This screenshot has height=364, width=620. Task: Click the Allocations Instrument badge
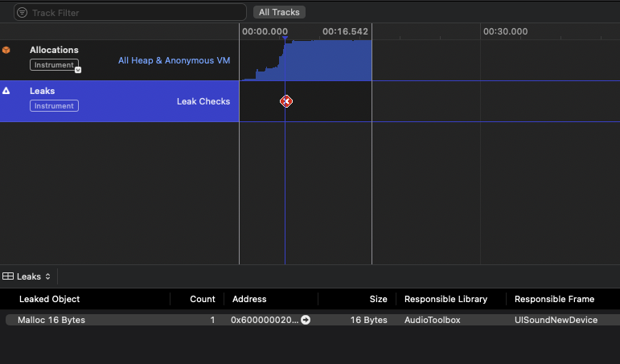tap(54, 65)
